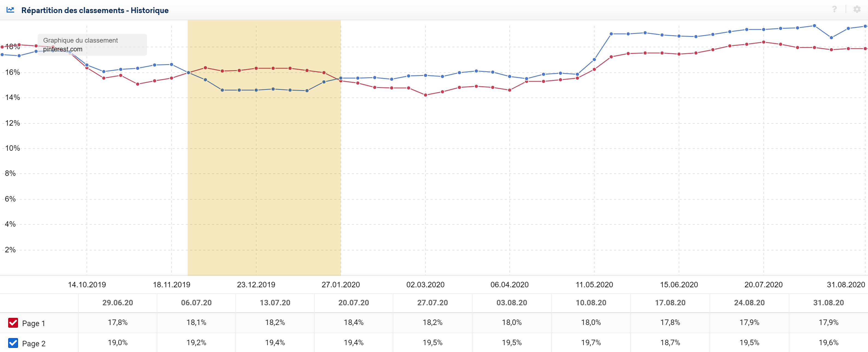Uncheck the Page 1 checkbox
Screen dimensions: 868x352
pyautogui.click(x=13, y=323)
